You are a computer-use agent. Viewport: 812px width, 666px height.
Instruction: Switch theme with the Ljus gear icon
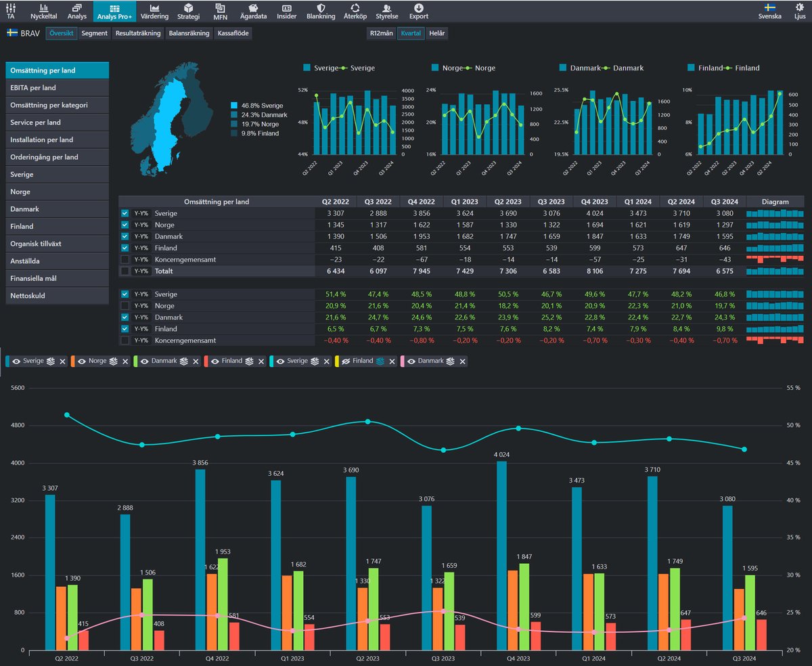(x=799, y=7)
